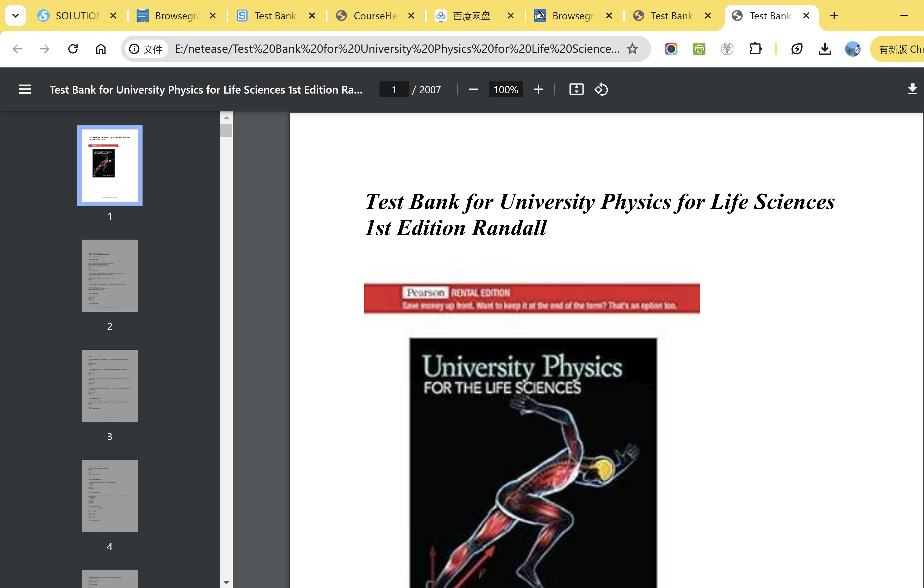Click the lightning performance icon
The height and width of the screenshot is (588, 924).
797,49
